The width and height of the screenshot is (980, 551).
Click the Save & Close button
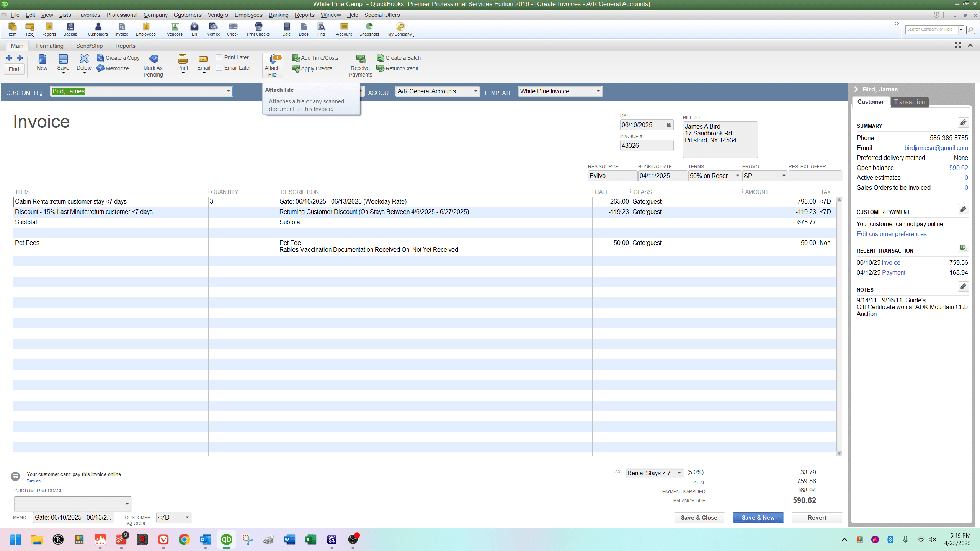pyautogui.click(x=699, y=518)
